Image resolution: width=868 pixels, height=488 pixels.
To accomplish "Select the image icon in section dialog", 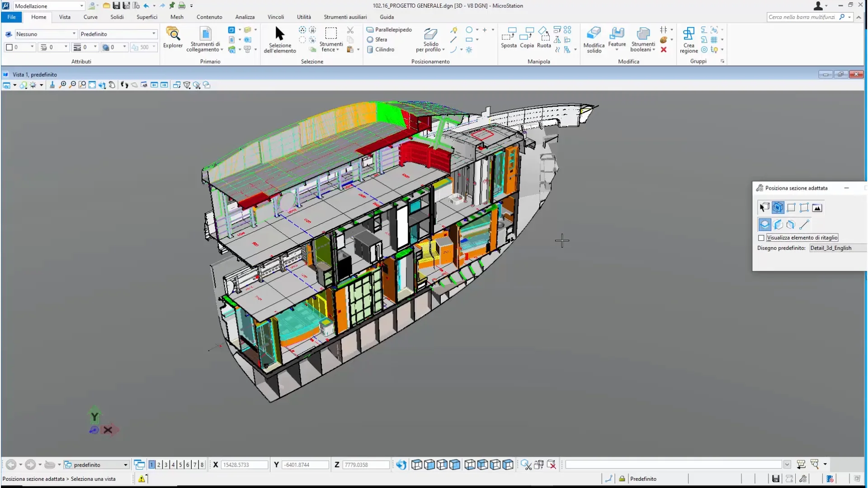I will pos(817,208).
